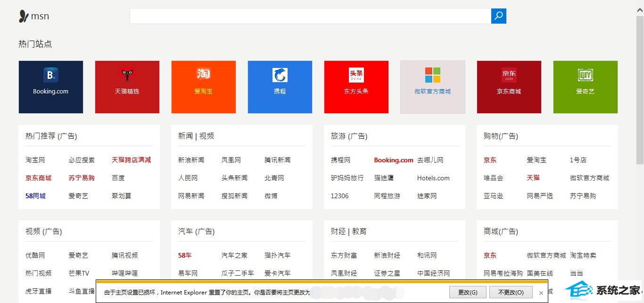Open the 淘宝网 link
Viewport: 644px width, 303px height.
point(35,160)
